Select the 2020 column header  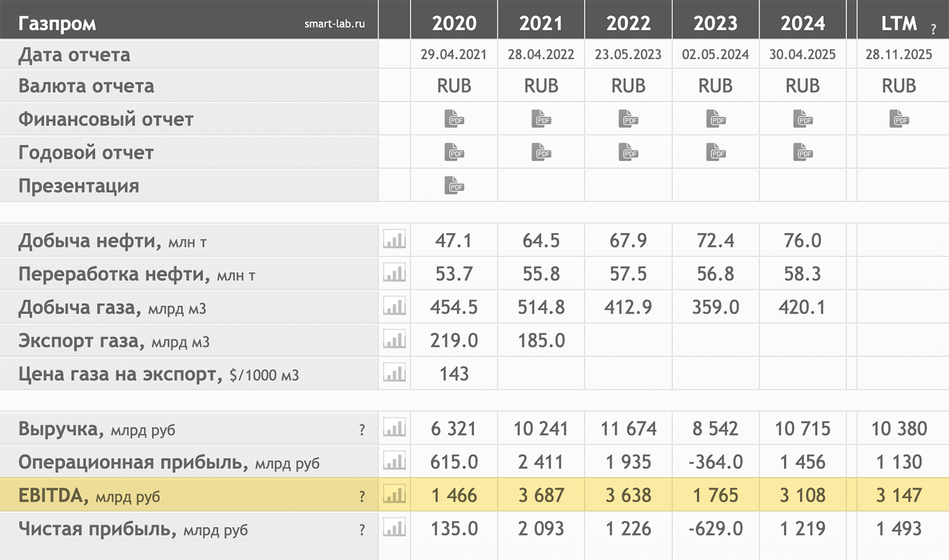pos(454,23)
